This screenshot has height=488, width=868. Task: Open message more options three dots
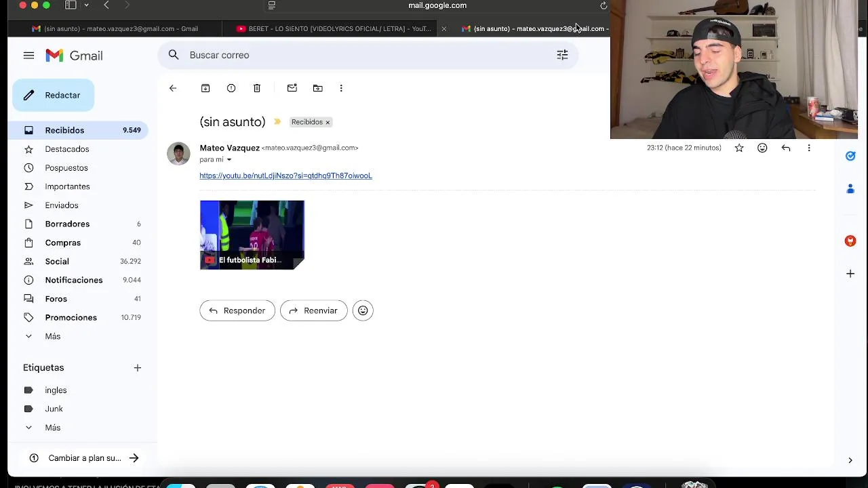click(x=809, y=148)
